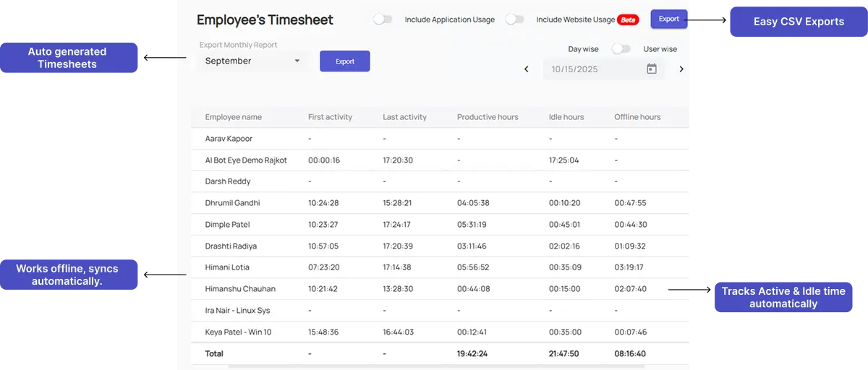The width and height of the screenshot is (868, 370).
Task: Click Include Website Usage label
Action: tap(576, 20)
